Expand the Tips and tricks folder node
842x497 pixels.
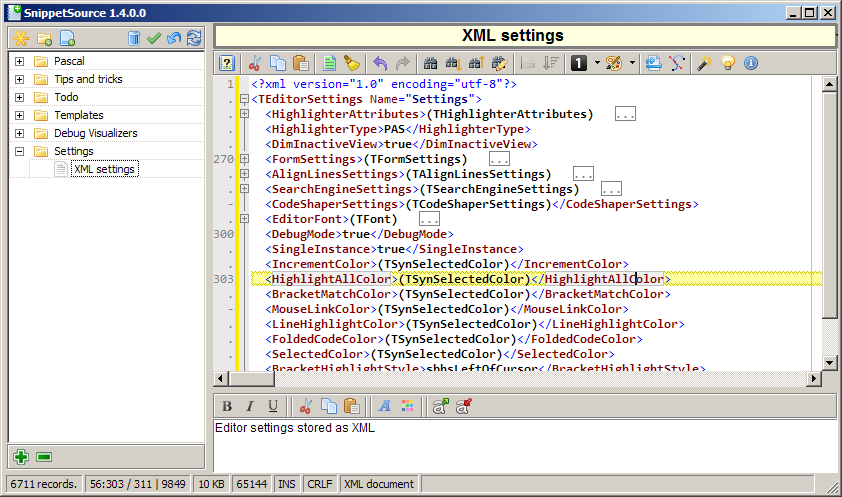click(19, 79)
